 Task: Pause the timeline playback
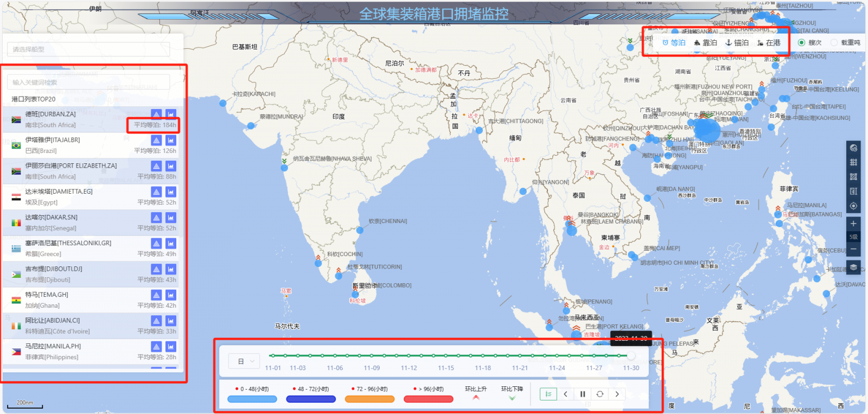pos(583,394)
